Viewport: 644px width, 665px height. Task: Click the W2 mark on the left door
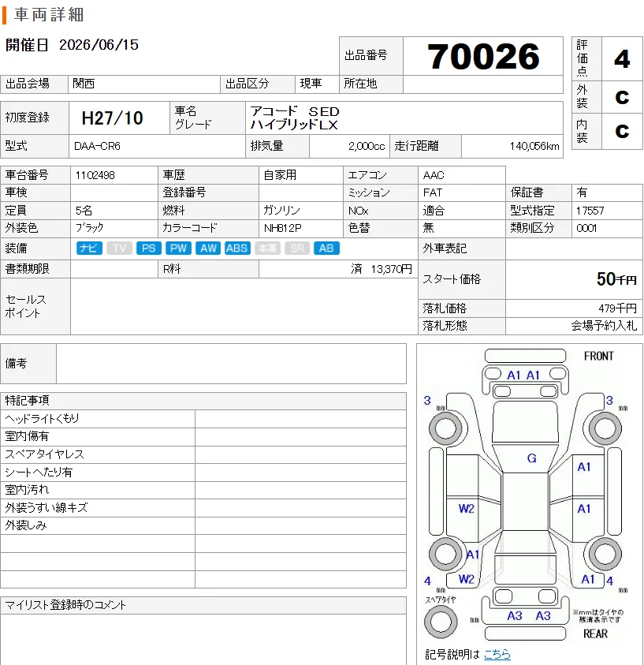[466, 509]
